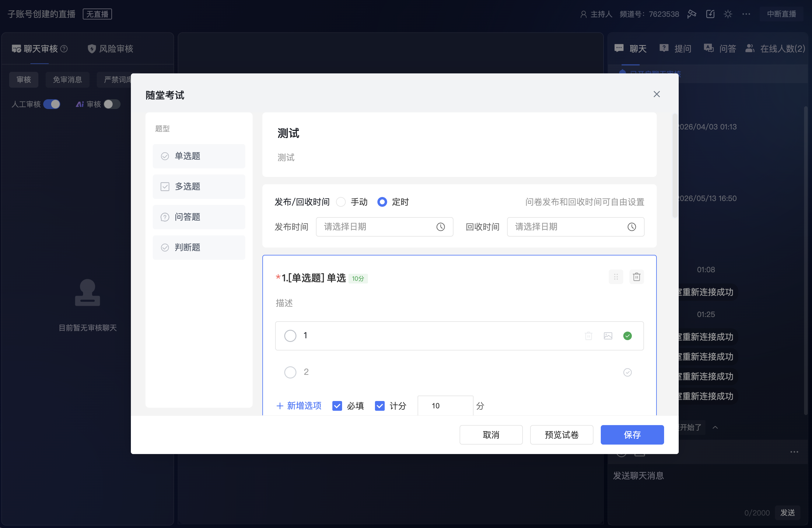812x528 pixels.
Task: Click the drag handle icon of question 1
Action: (x=615, y=277)
